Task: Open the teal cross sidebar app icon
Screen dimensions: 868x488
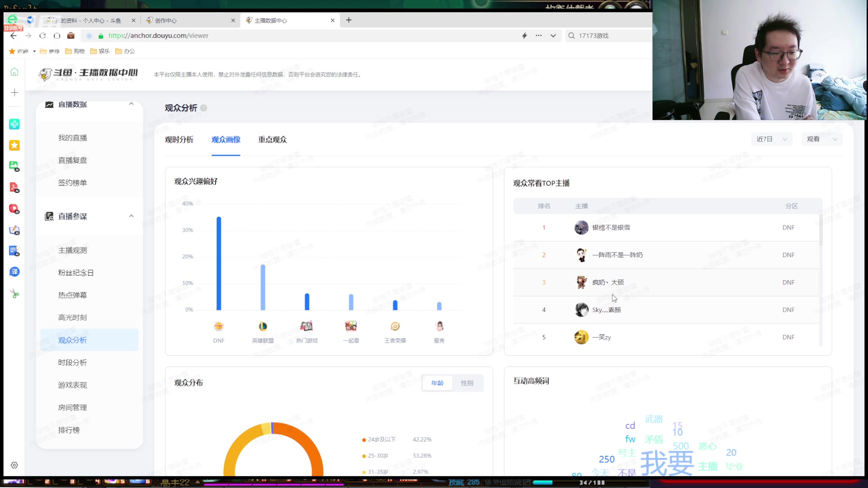Action: pyautogui.click(x=14, y=124)
